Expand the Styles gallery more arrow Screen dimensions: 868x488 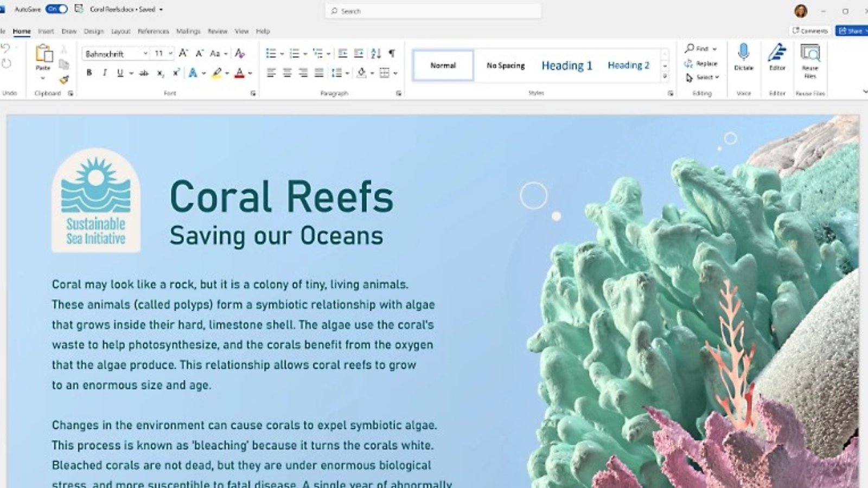click(x=665, y=77)
